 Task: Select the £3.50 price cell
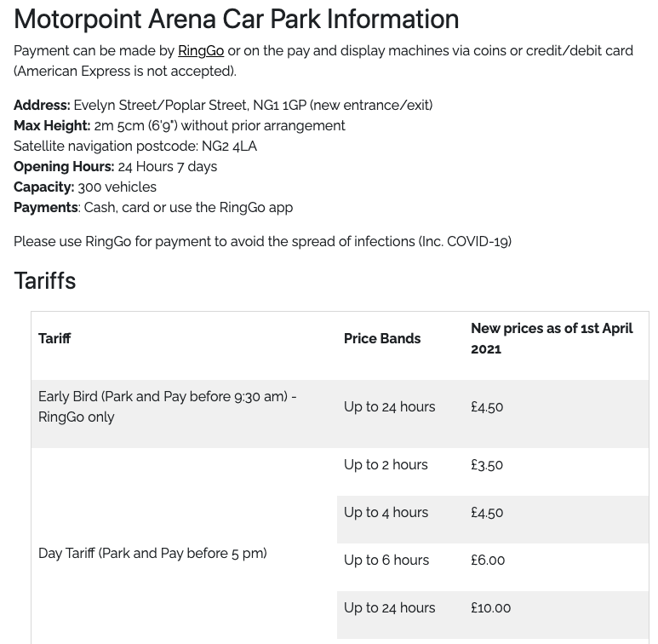[x=487, y=465]
